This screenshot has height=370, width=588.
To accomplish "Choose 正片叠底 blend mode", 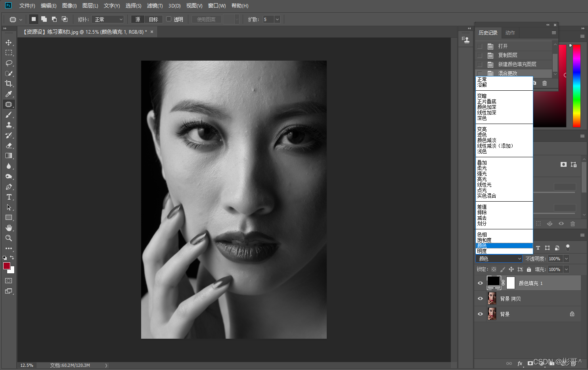I will click(x=486, y=102).
